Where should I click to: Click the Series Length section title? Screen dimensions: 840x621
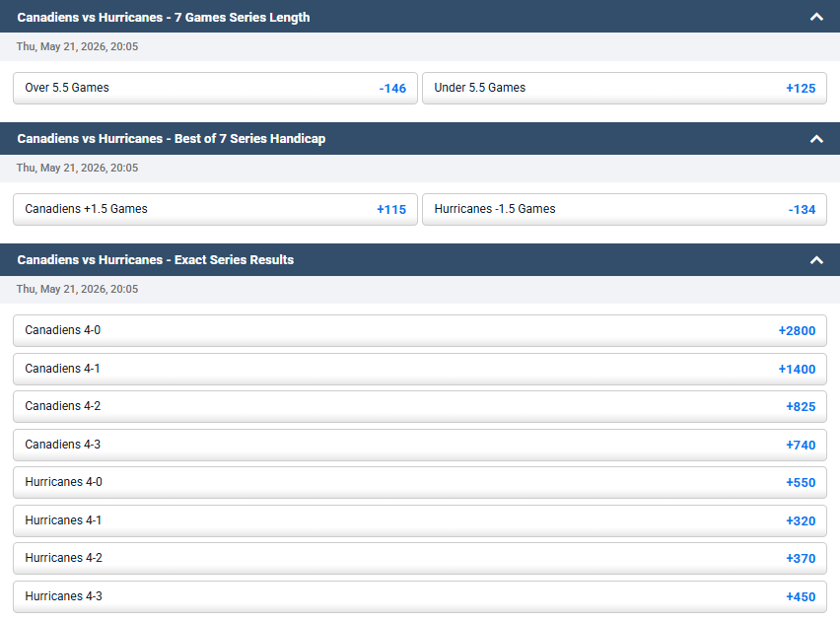pos(164,17)
